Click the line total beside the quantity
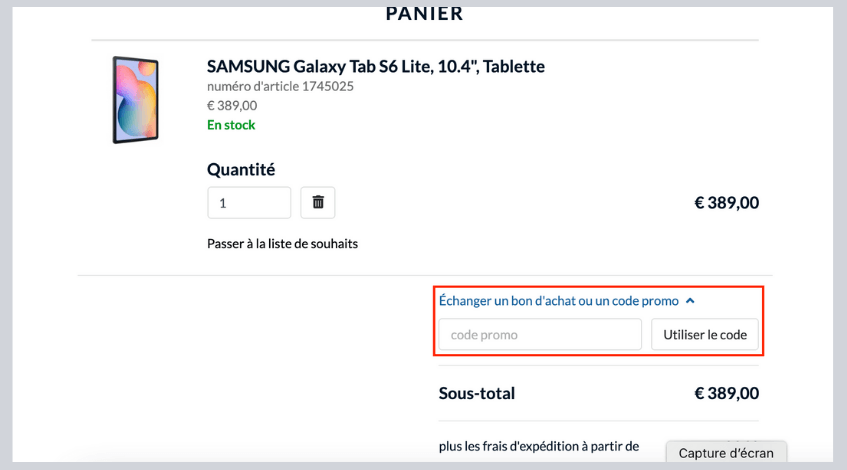This screenshot has width=847, height=470. [x=726, y=203]
